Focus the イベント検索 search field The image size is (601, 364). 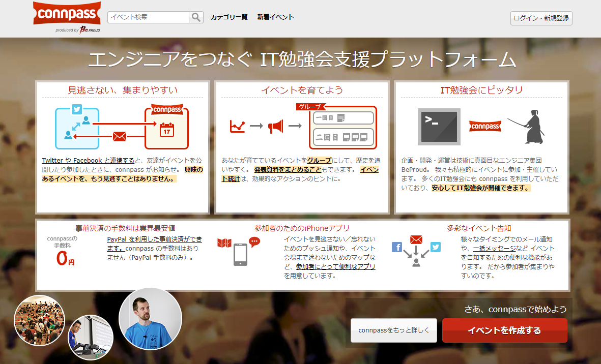149,17
